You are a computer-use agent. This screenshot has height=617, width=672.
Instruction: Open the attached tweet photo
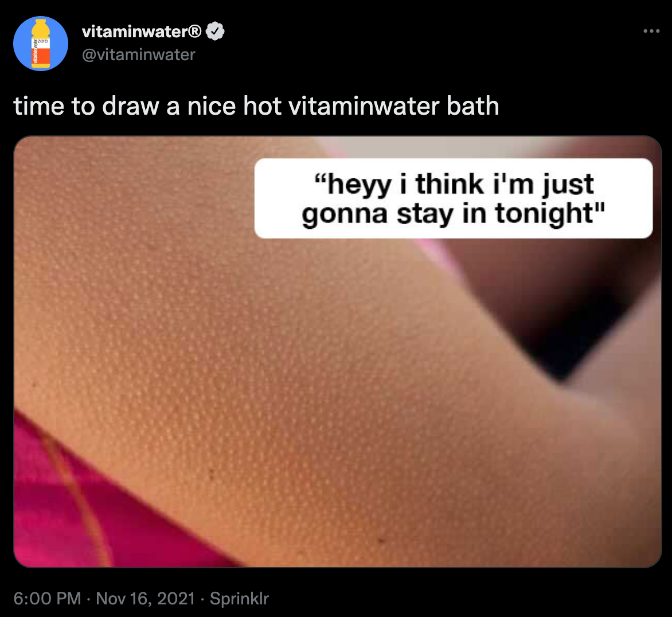[x=338, y=352]
